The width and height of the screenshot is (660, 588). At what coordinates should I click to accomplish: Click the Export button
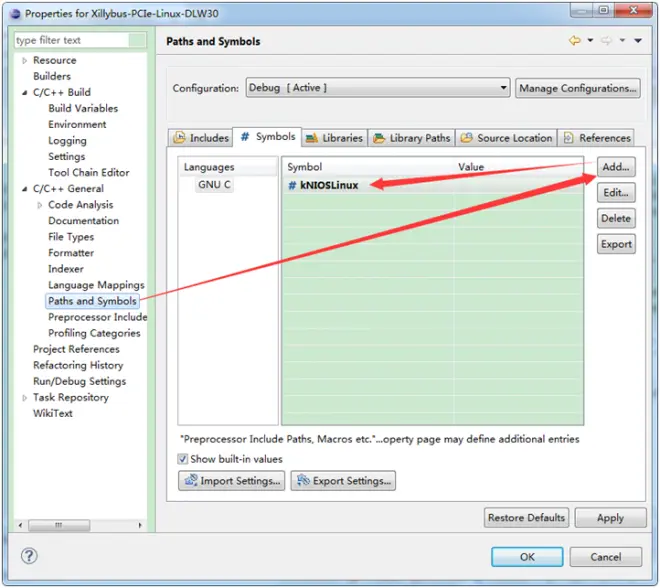click(616, 244)
